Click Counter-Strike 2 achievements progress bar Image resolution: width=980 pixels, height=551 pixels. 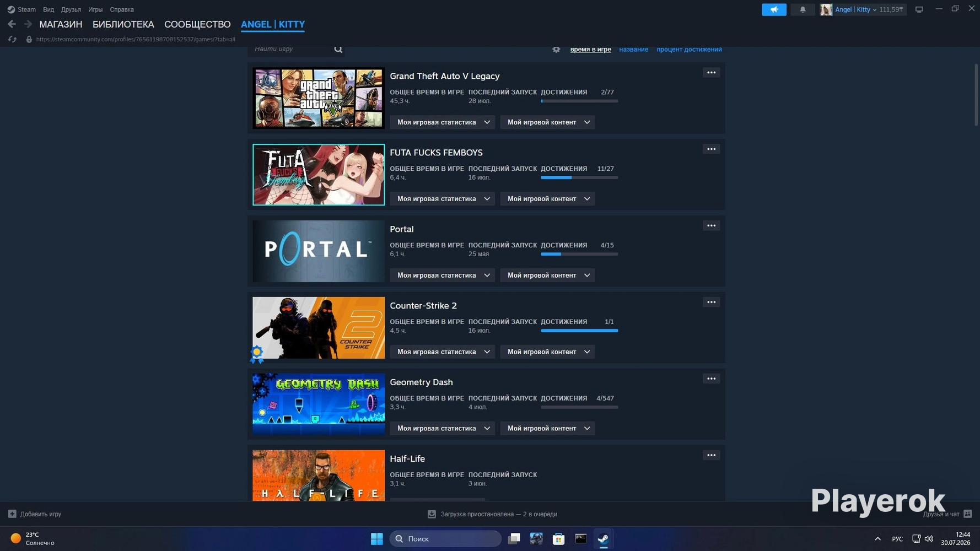point(579,331)
